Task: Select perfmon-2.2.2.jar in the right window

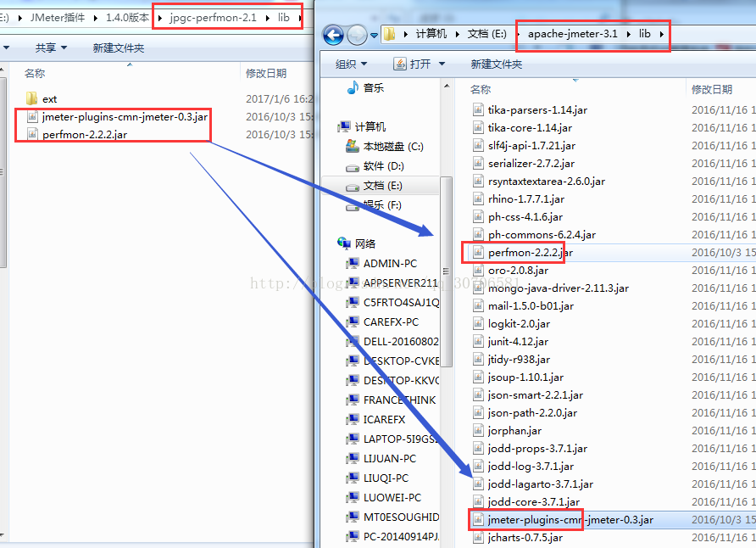Action: (523, 252)
